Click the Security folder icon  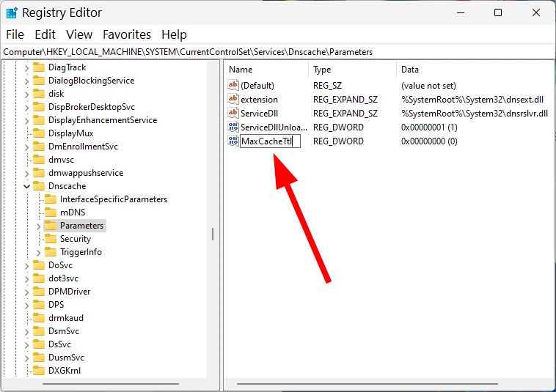click(51, 239)
